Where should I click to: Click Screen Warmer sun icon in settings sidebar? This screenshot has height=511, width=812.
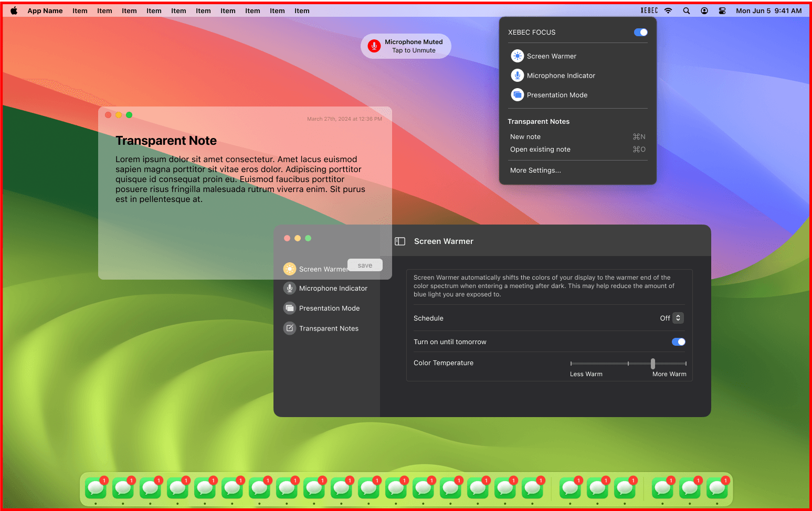(290, 269)
